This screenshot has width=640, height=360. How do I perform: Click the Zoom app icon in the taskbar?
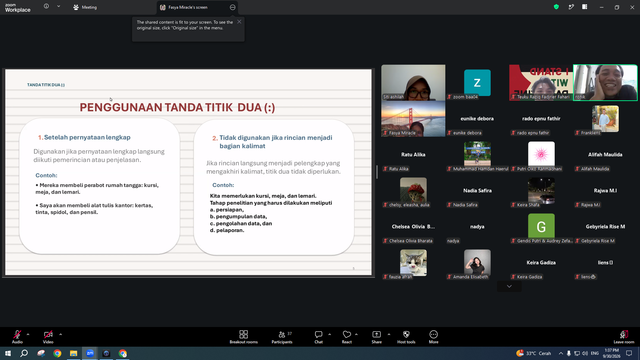pos(90,353)
